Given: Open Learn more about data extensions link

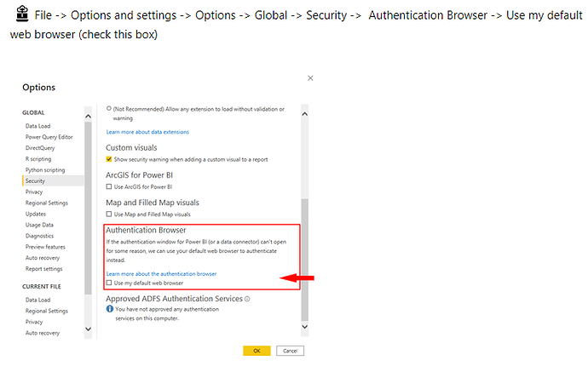Looking at the screenshot, I should coord(147,132).
